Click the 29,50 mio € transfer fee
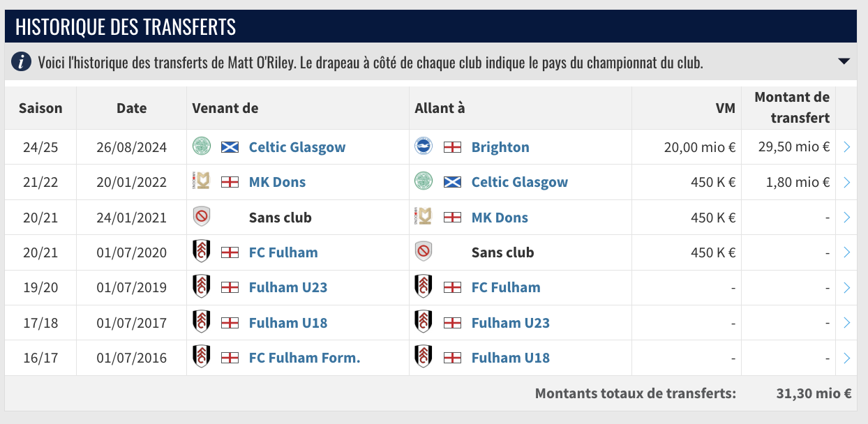This screenshot has width=868, height=424. coord(793,147)
